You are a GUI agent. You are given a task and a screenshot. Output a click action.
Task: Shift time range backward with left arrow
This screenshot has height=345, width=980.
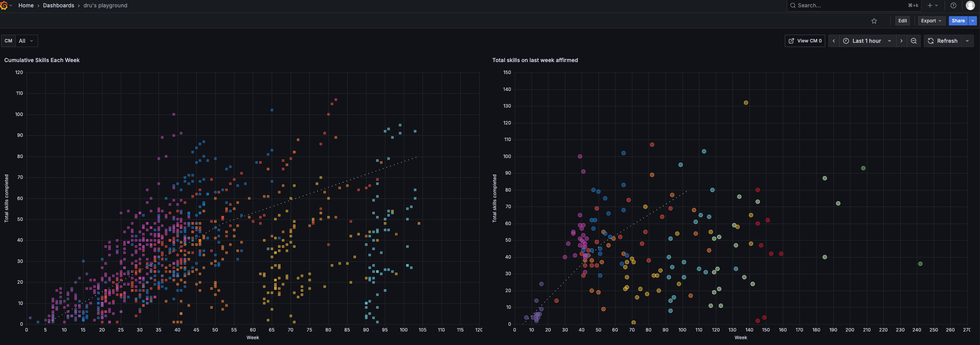(x=834, y=41)
